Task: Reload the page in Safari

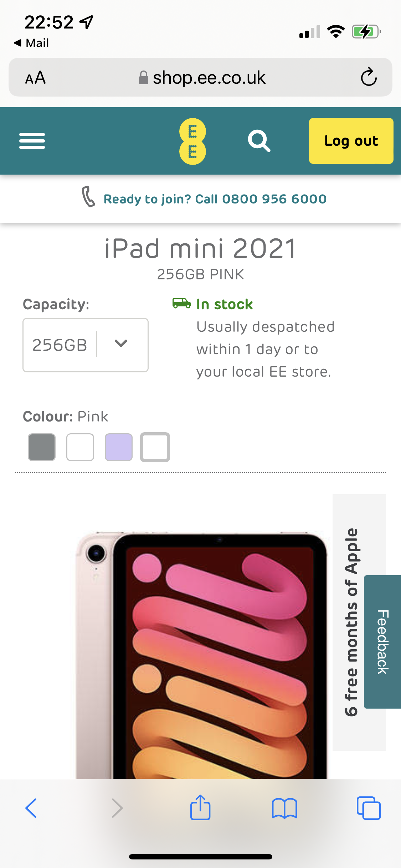Action: coord(369,77)
